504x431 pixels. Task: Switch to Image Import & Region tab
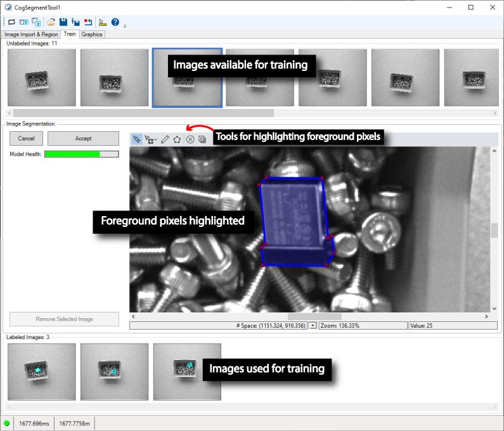pos(31,34)
